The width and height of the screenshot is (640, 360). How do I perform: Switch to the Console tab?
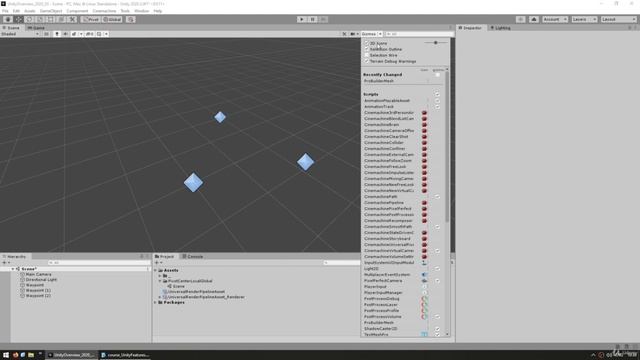coord(193,256)
